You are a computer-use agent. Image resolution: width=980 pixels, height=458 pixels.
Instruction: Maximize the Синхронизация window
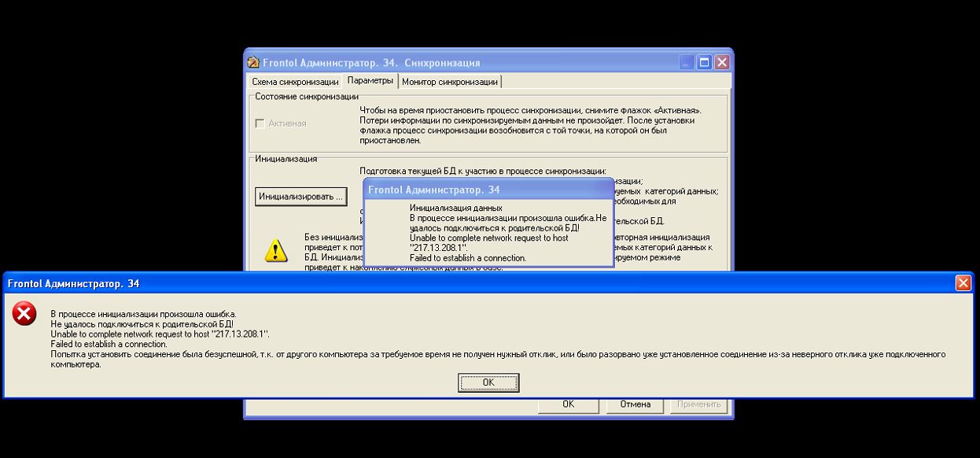[x=705, y=62]
